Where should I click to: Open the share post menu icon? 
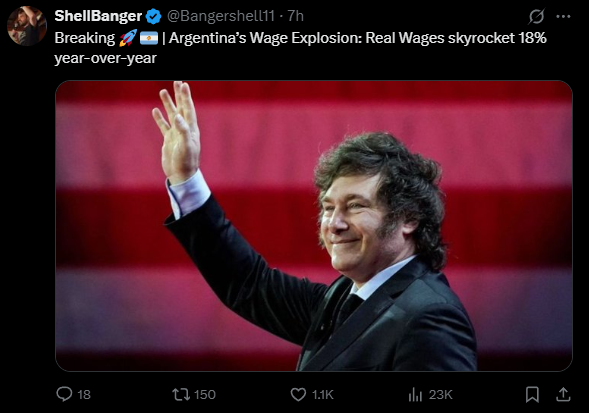point(563,395)
